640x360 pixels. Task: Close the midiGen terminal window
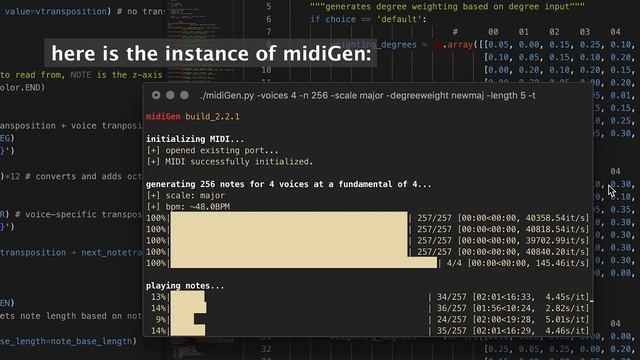pos(156,95)
